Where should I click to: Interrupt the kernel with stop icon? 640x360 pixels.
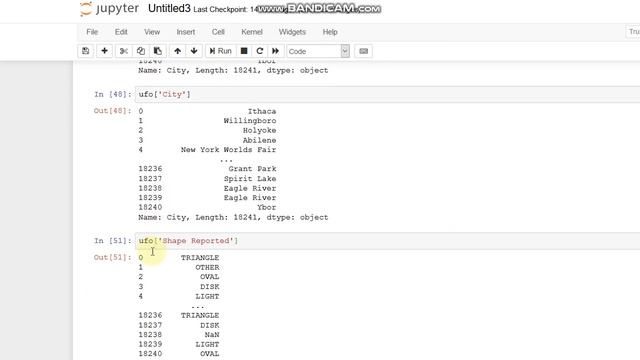tap(244, 51)
